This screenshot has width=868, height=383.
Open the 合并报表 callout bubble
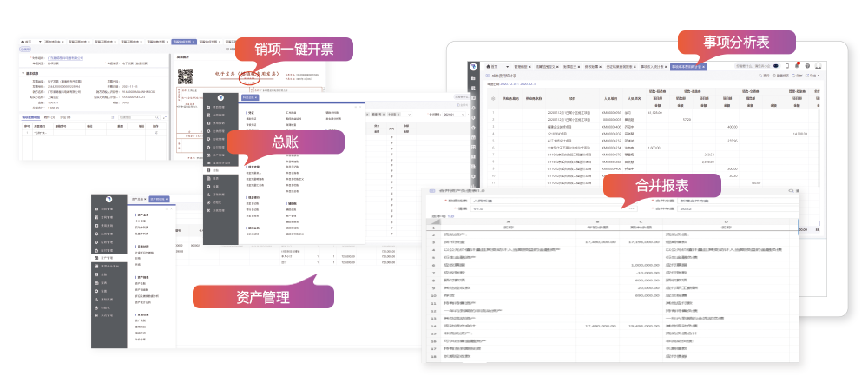(x=662, y=184)
